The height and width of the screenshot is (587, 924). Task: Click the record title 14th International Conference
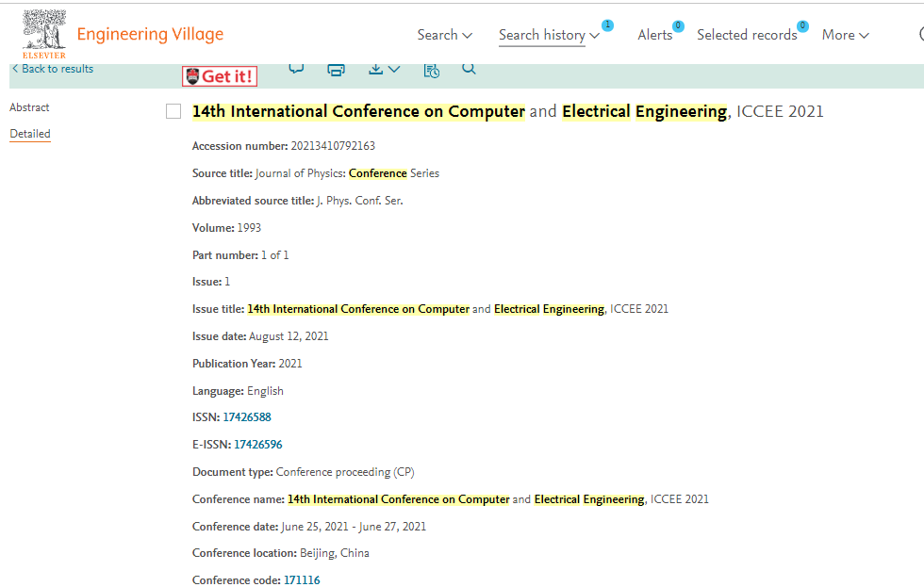click(x=507, y=111)
